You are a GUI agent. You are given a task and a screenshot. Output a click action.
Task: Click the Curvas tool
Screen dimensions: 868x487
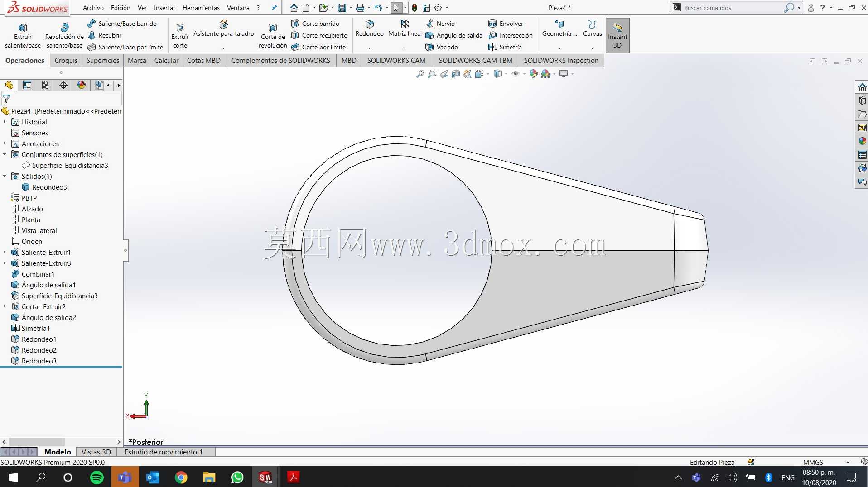point(592,29)
